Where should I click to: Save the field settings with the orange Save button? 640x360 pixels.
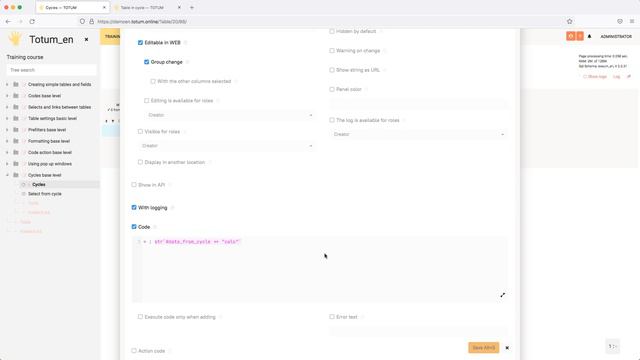[x=484, y=347]
